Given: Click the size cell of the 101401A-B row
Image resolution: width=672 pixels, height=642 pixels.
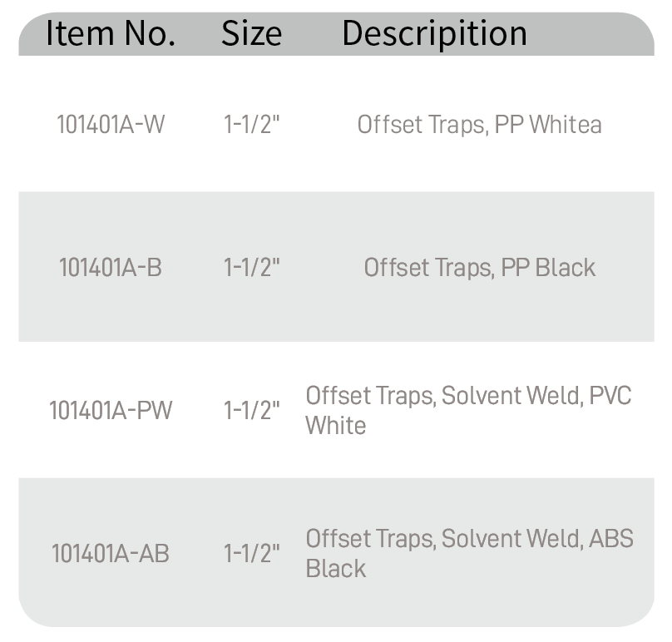Looking at the screenshot, I should [x=251, y=268].
